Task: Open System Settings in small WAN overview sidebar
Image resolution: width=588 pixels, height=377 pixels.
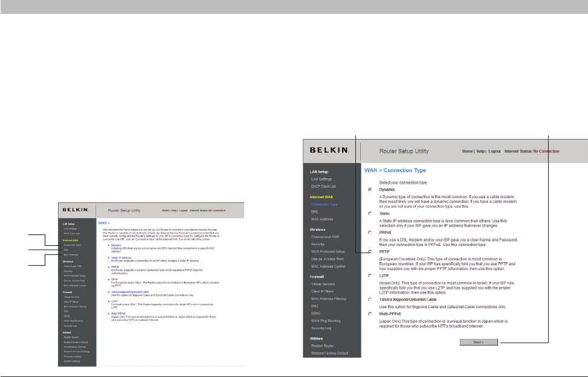Action: click(72, 361)
